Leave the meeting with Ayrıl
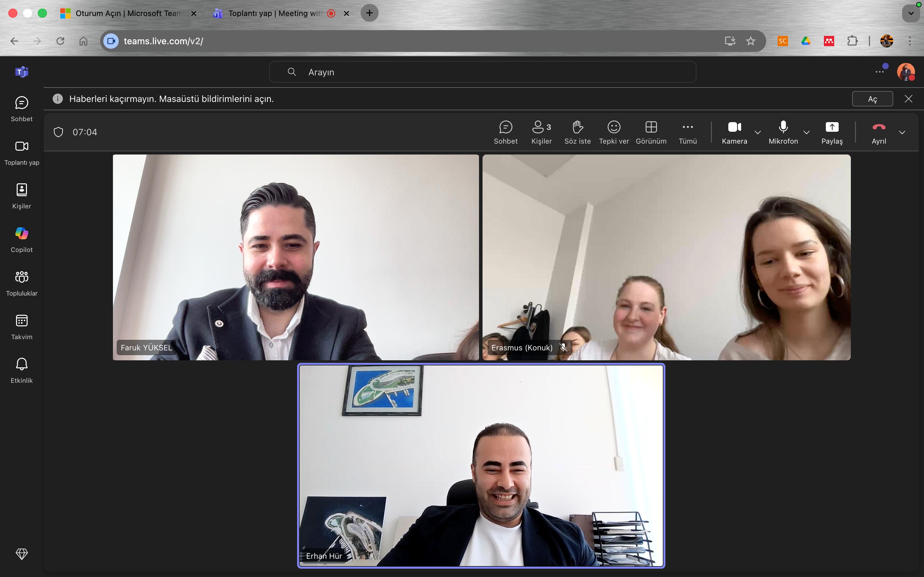Screen dimensions: 924x577 [x=878, y=132]
